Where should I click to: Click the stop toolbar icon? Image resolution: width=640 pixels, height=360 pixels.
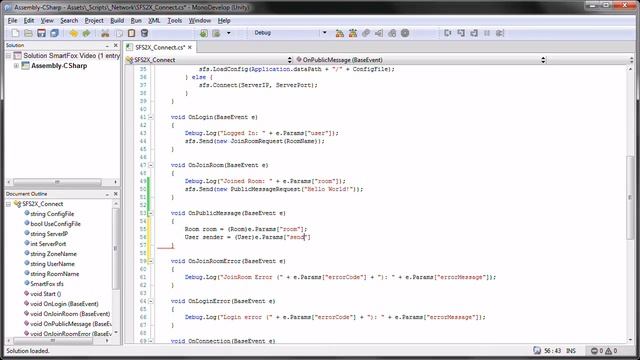pyautogui.click(x=405, y=33)
